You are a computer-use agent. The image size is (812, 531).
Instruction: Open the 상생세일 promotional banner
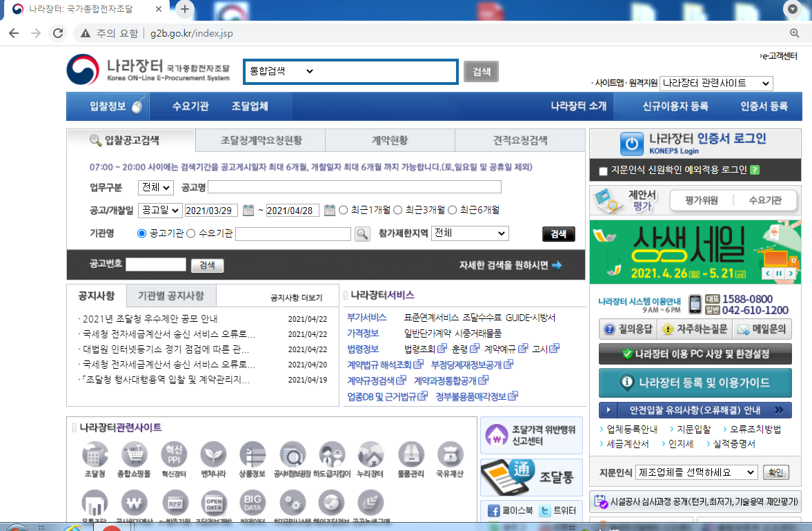coord(695,252)
